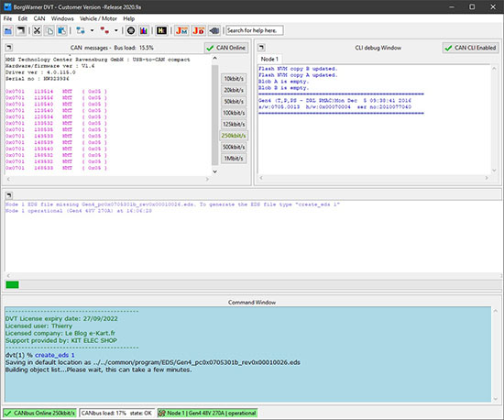Open the Windows menu
The height and width of the screenshot is (420, 504).
click(62, 18)
